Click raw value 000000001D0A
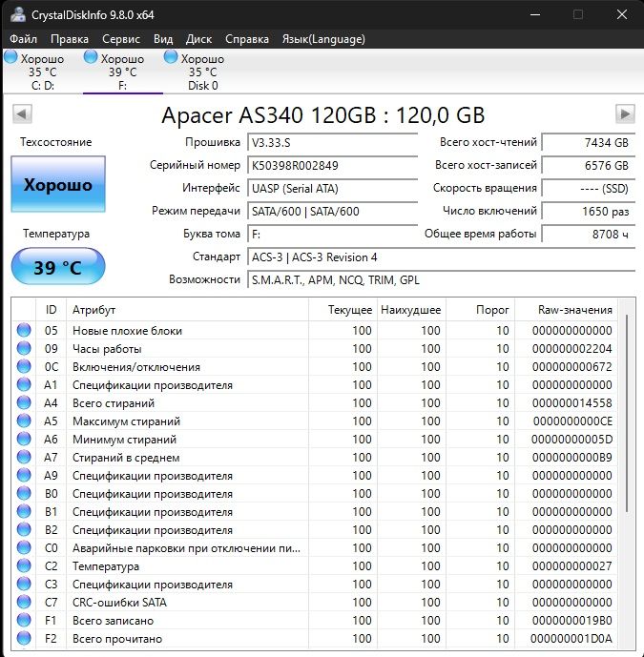 point(571,639)
